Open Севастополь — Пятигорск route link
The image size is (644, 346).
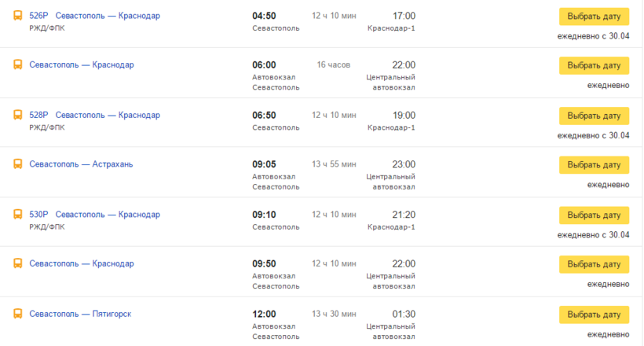80,314
